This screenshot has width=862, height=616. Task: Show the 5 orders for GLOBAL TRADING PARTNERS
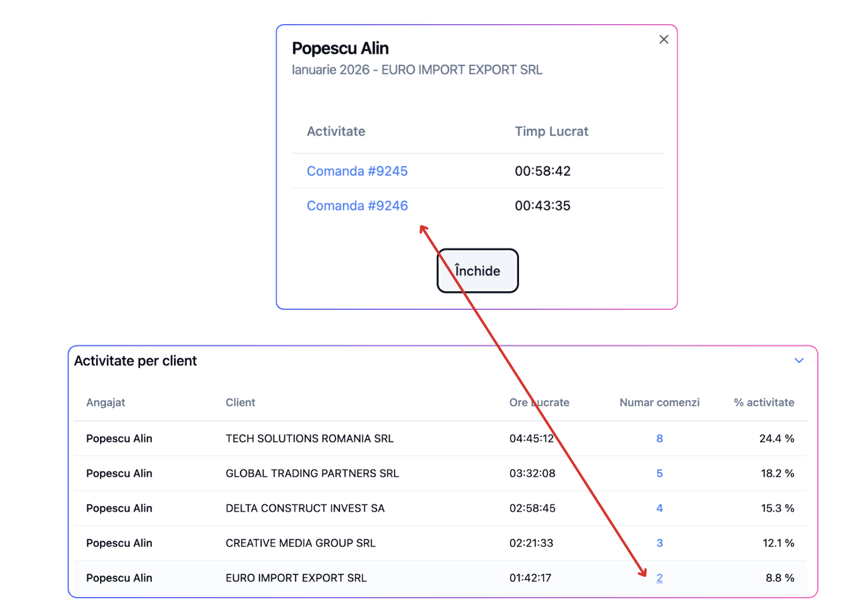coord(659,473)
